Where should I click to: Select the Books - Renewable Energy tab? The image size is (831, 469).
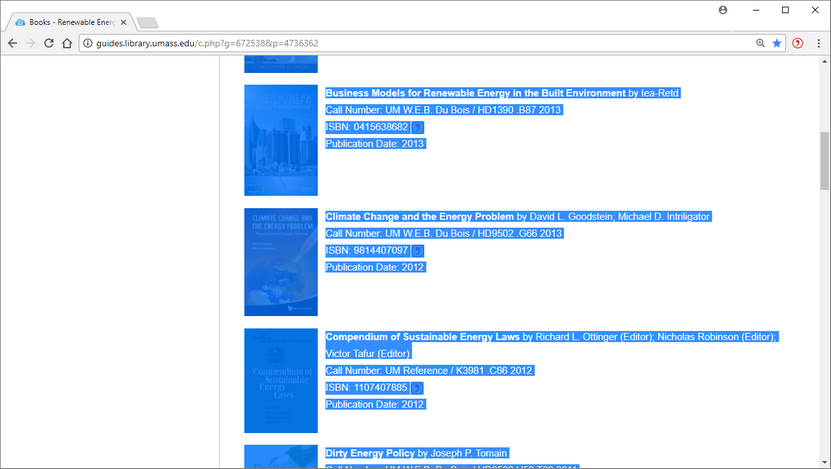click(x=69, y=22)
